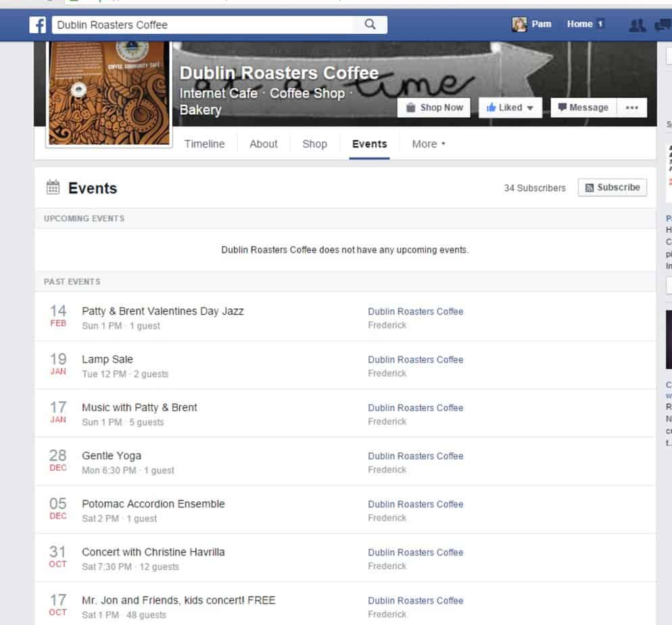Open friend requests icon
The image size is (672, 625).
(637, 25)
